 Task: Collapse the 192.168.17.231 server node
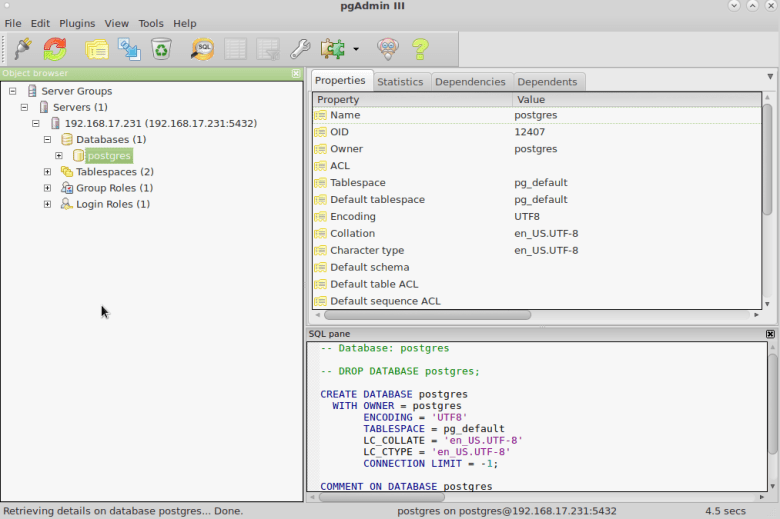pos(36,123)
